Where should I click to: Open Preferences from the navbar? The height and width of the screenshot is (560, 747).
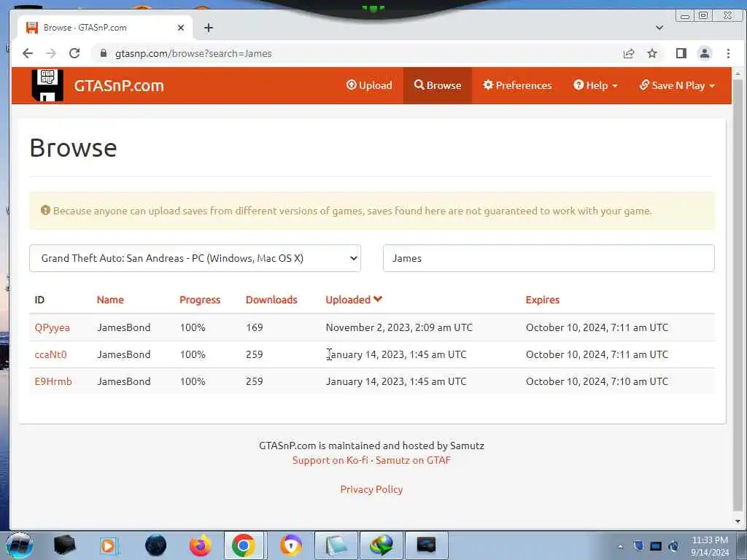pos(517,85)
